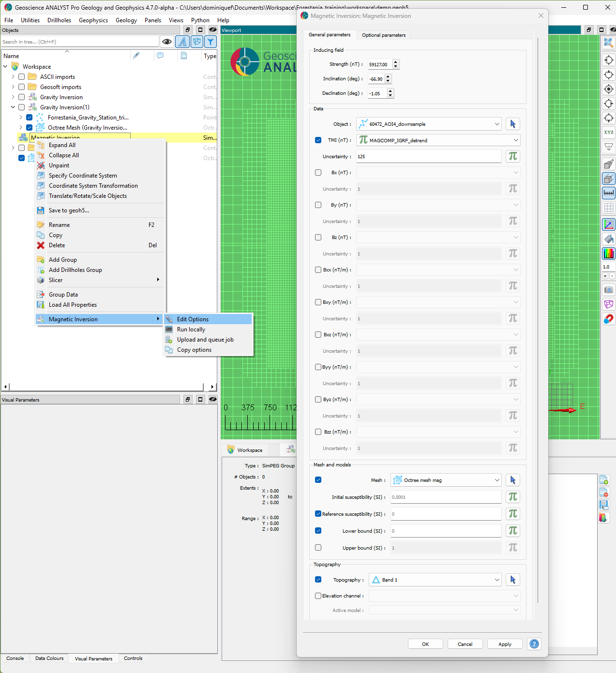This screenshot has height=673, width=616.
Task: Select Run locally from the submenu
Action: [191, 329]
